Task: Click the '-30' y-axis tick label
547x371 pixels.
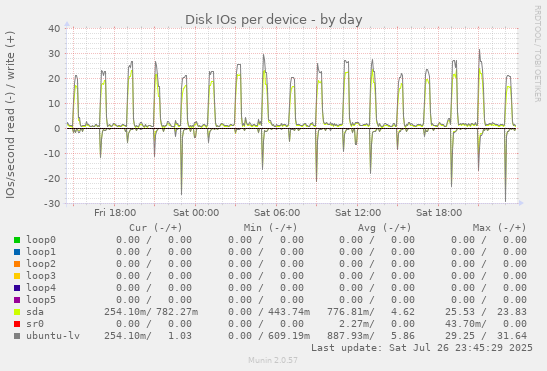Action: pos(52,203)
